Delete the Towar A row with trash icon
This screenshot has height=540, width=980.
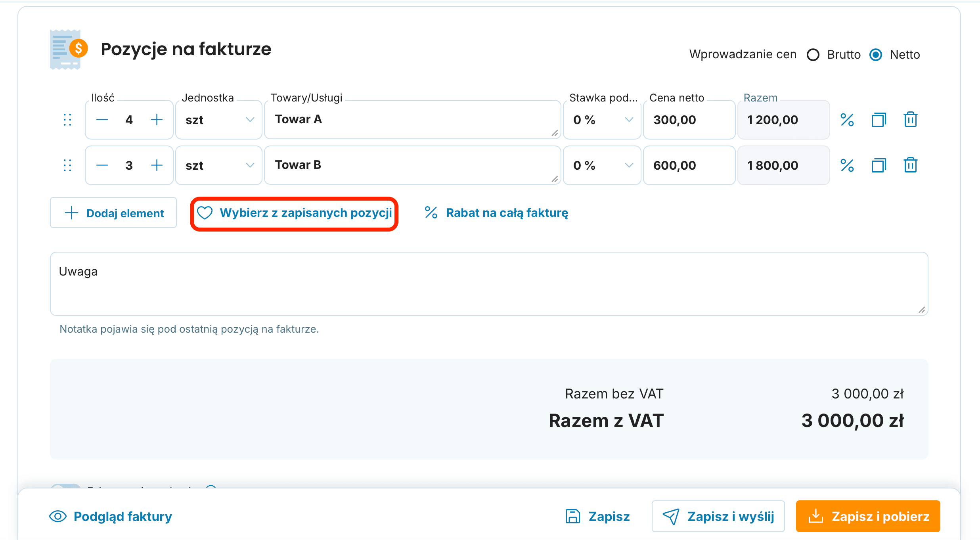point(910,119)
